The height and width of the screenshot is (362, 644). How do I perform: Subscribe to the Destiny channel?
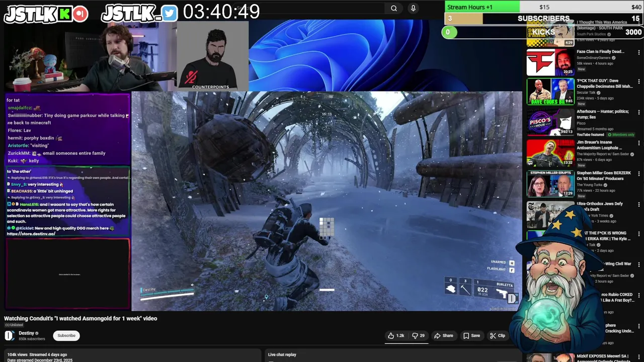tap(66, 335)
